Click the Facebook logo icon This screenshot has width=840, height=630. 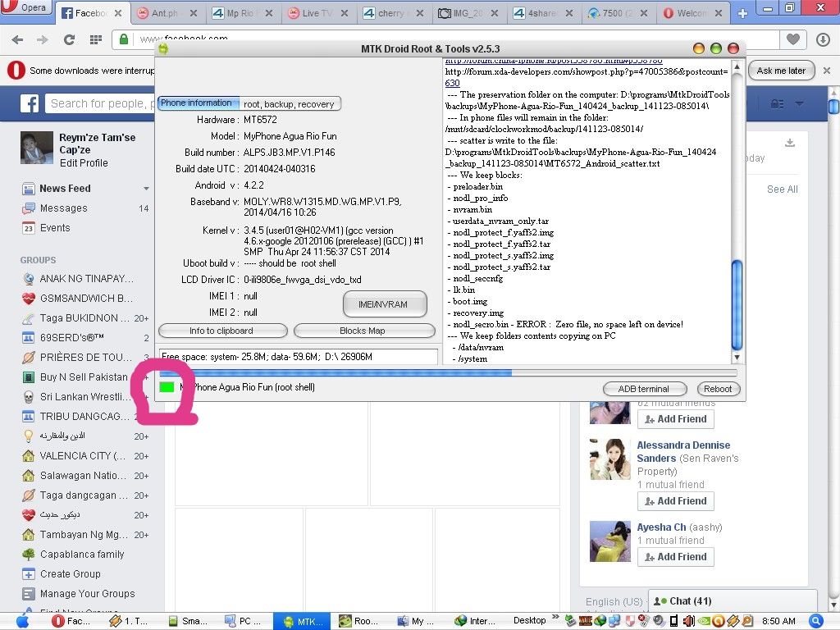[30, 103]
